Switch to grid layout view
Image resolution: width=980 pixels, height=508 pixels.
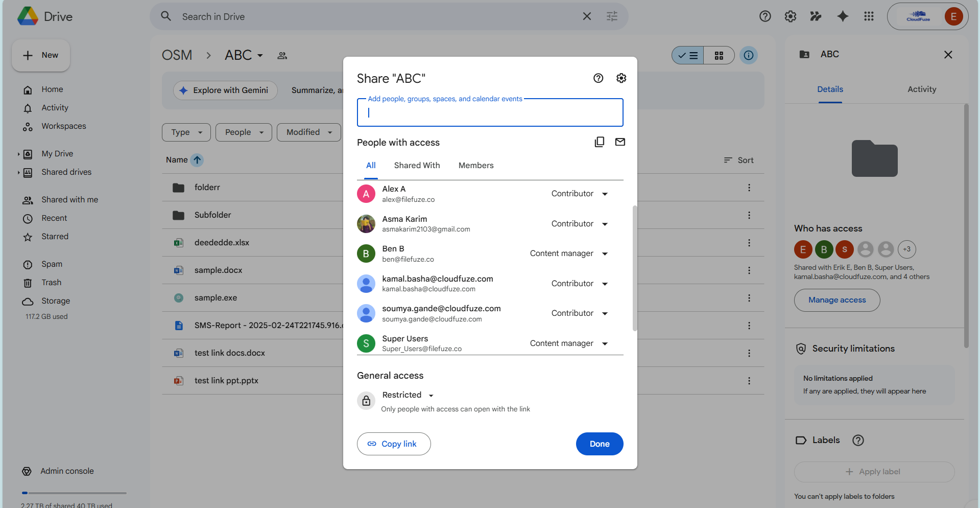pyautogui.click(x=719, y=55)
